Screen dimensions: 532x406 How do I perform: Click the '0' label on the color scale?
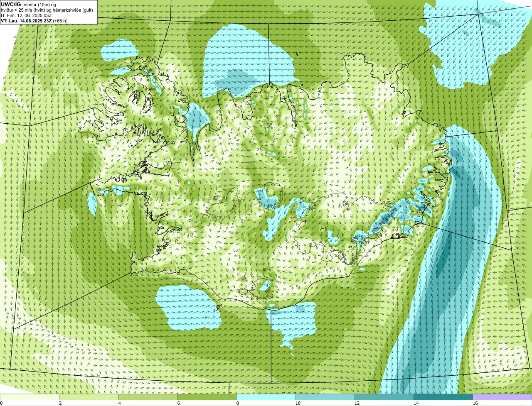pos(1,403)
